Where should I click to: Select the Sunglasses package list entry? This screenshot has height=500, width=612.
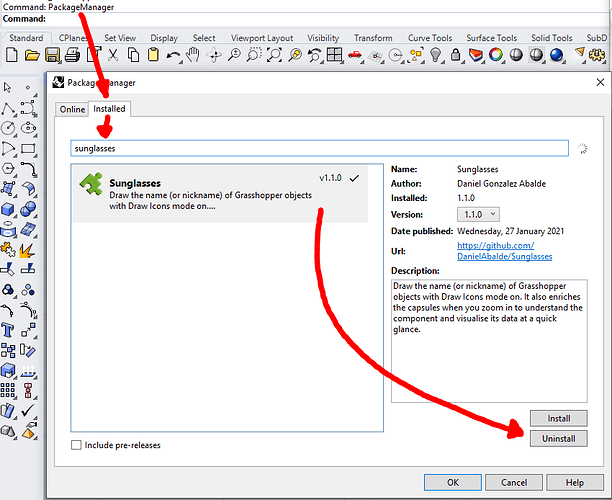tap(220, 194)
